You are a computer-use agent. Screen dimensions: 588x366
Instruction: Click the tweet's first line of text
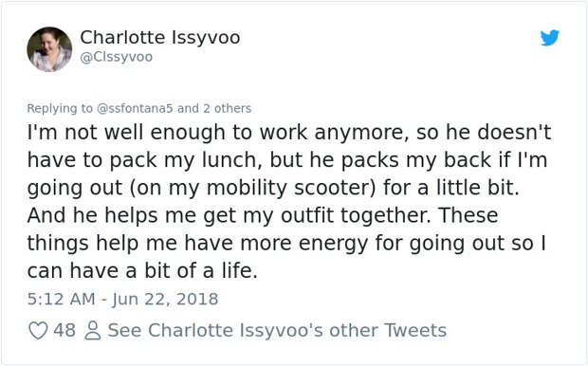click(x=289, y=133)
